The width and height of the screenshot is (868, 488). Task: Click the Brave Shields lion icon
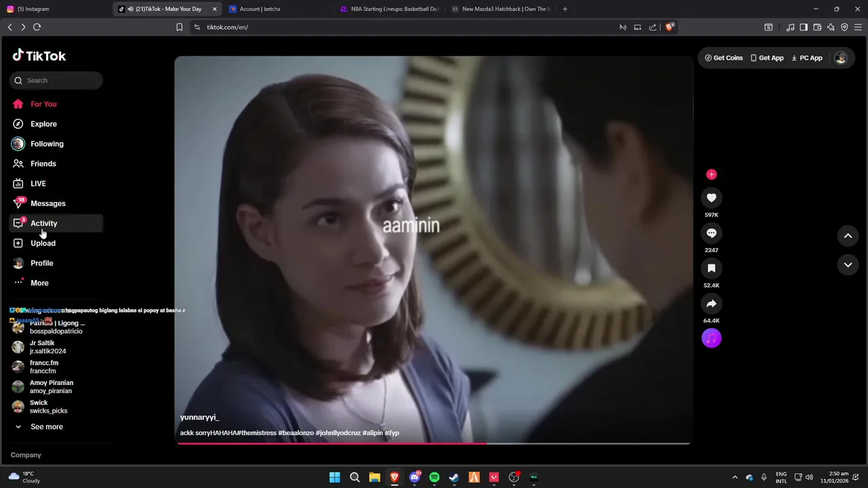point(670,27)
